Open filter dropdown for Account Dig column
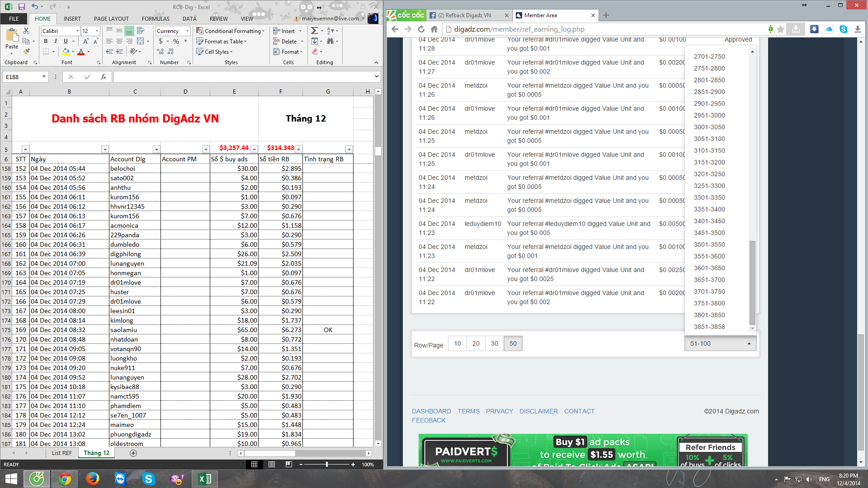Screen dimensions: 868x488 (156, 149)
